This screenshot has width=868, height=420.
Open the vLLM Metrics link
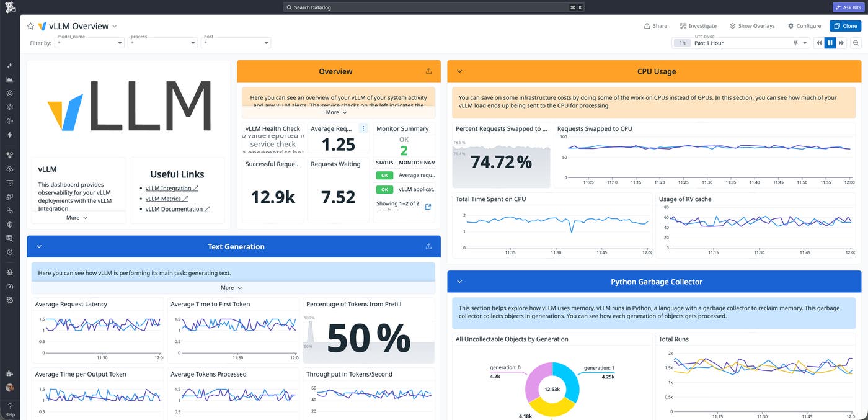click(x=167, y=199)
